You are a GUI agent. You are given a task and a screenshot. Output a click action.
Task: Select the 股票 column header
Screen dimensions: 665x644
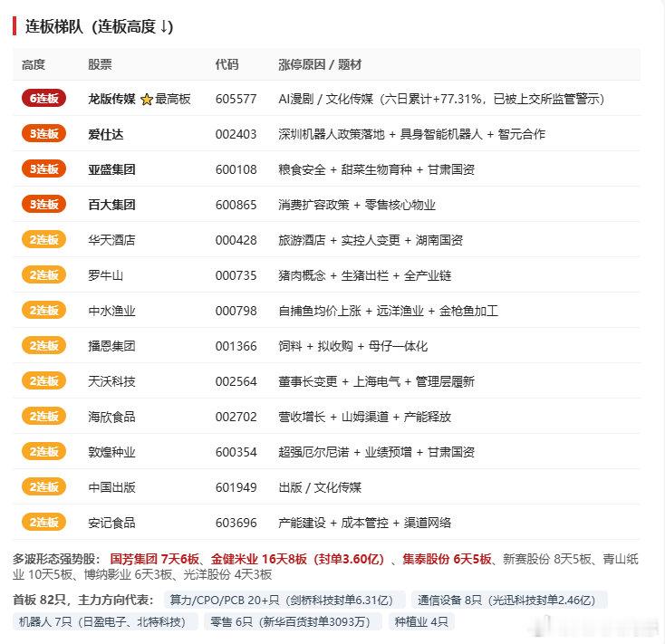tap(100, 64)
